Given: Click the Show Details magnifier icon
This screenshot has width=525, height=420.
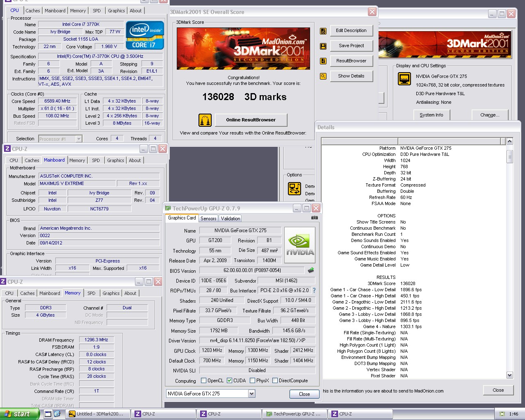Looking at the screenshot, I should click(323, 76).
